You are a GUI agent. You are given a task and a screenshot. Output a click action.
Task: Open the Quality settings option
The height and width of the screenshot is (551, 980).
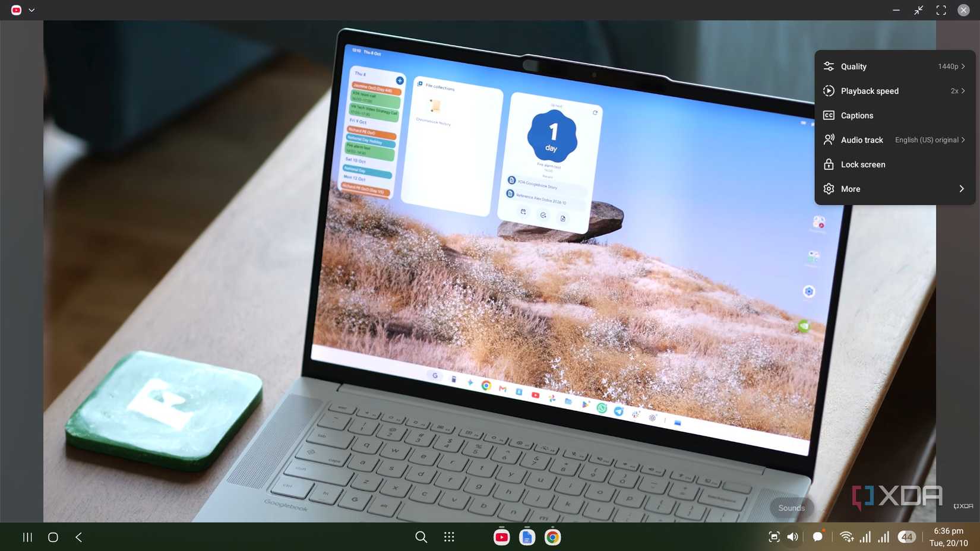[894, 66]
